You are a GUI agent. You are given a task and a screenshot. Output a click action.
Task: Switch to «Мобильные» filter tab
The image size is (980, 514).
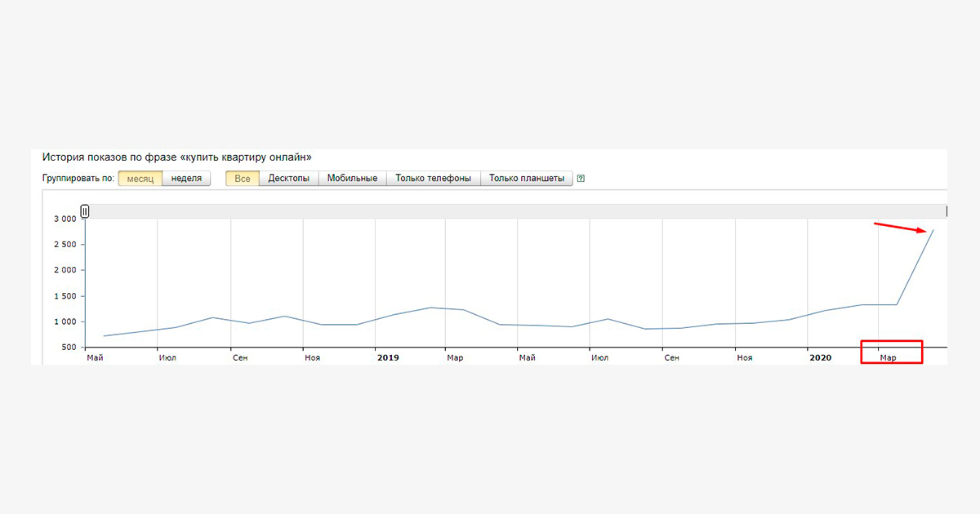click(x=353, y=179)
